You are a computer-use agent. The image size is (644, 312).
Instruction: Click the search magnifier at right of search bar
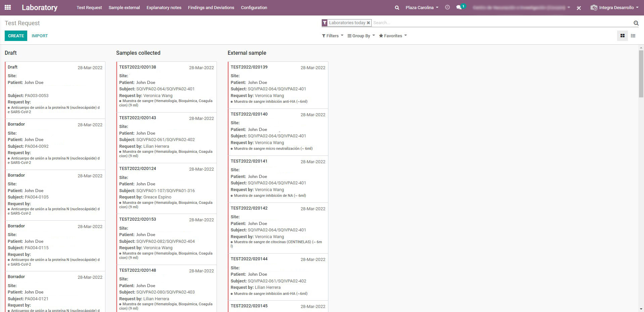pyautogui.click(x=636, y=23)
